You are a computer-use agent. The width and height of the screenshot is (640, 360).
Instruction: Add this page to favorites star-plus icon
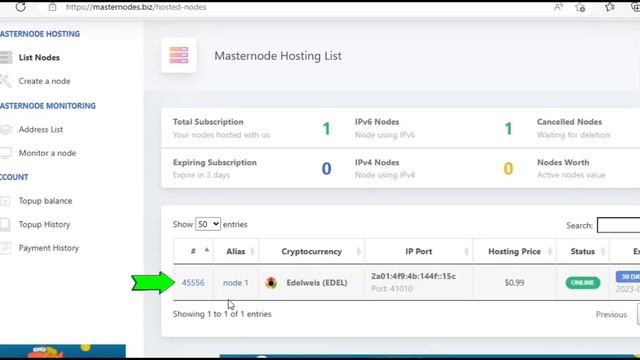click(580, 7)
